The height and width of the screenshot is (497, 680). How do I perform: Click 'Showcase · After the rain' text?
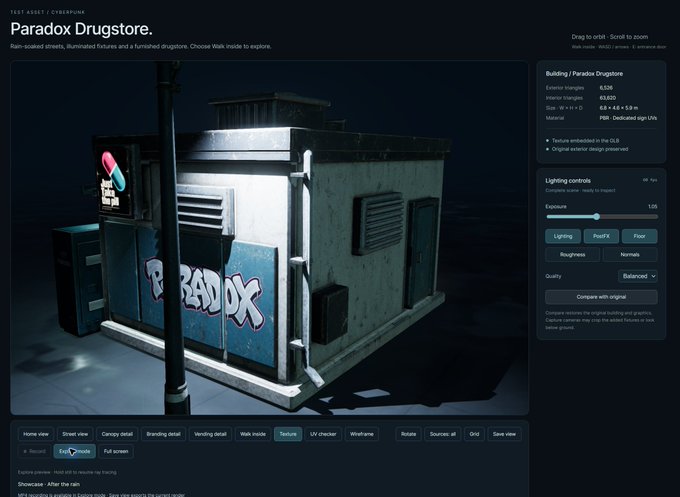pyautogui.click(x=49, y=484)
